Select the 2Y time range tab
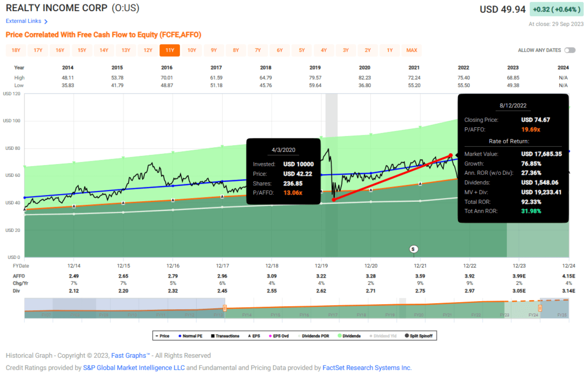 pyautogui.click(x=368, y=50)
